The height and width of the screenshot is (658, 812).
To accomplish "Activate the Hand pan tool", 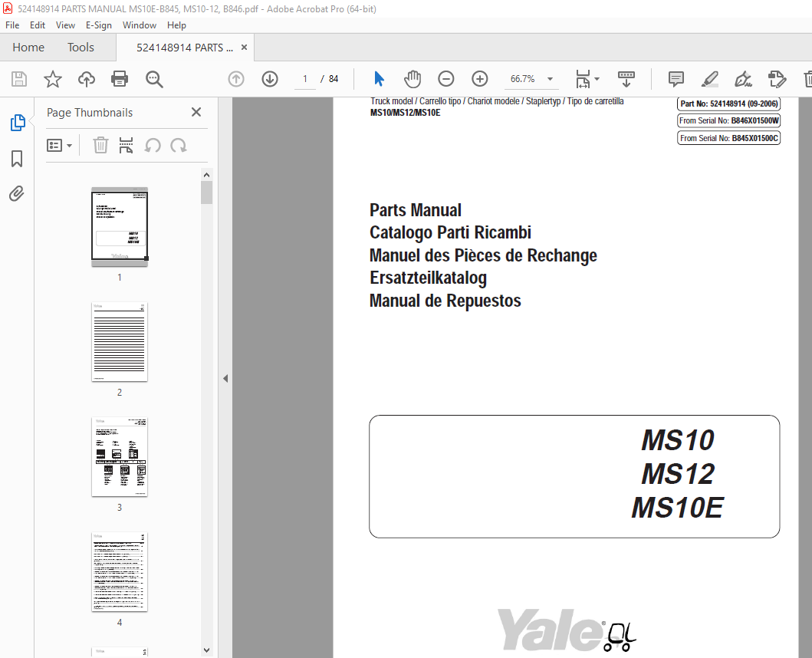I will click(413, 79).
